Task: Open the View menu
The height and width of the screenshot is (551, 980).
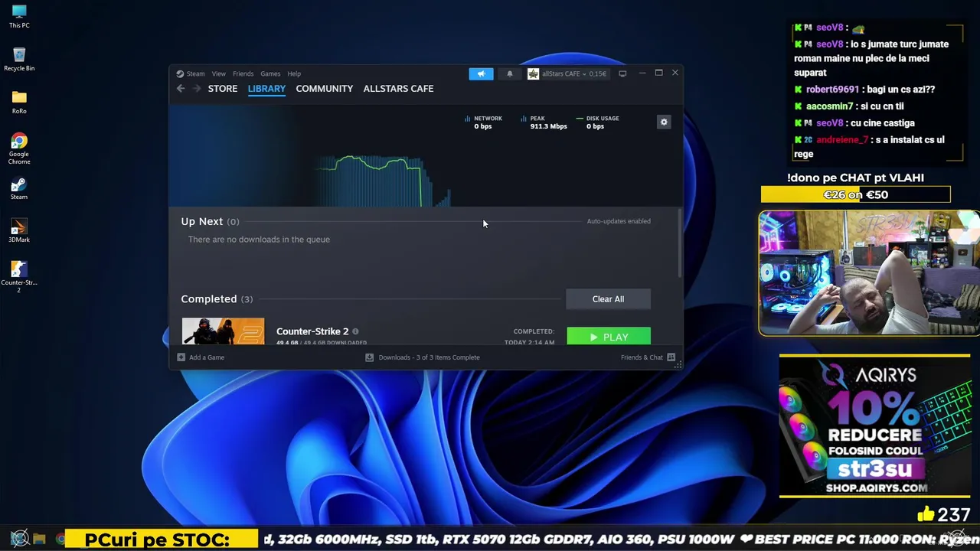Action: (219, 73)
